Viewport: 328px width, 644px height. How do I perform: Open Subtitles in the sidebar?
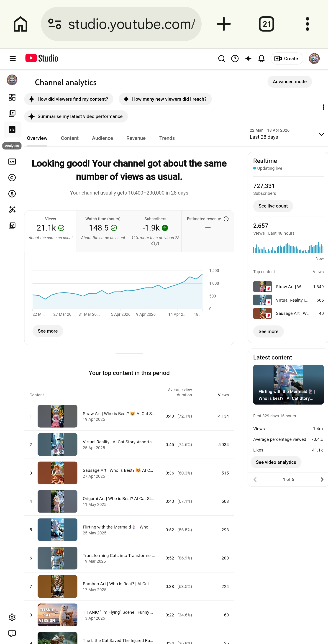click(12, 162)
